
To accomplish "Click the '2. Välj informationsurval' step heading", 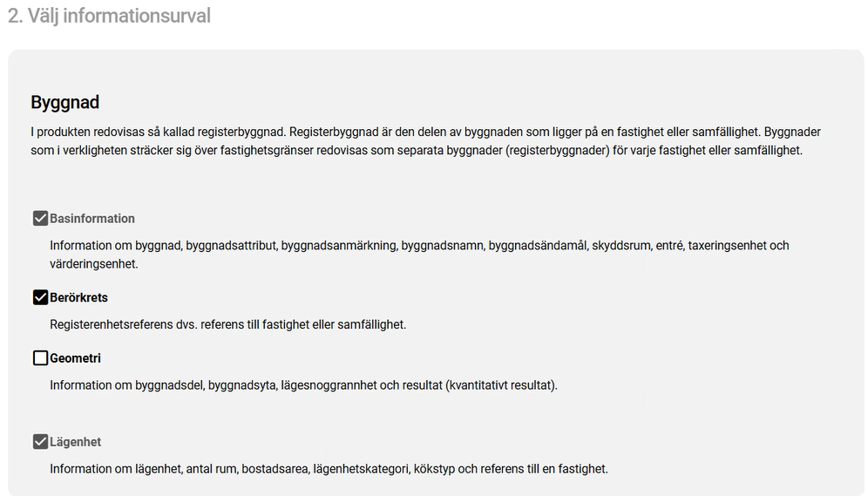I will (x=109, y=16).
